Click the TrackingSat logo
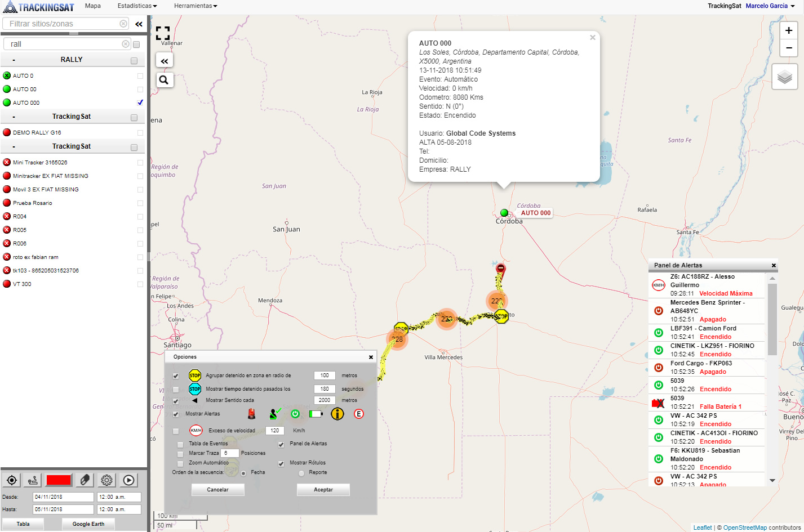The image size is (804, 532). point(38,7)
